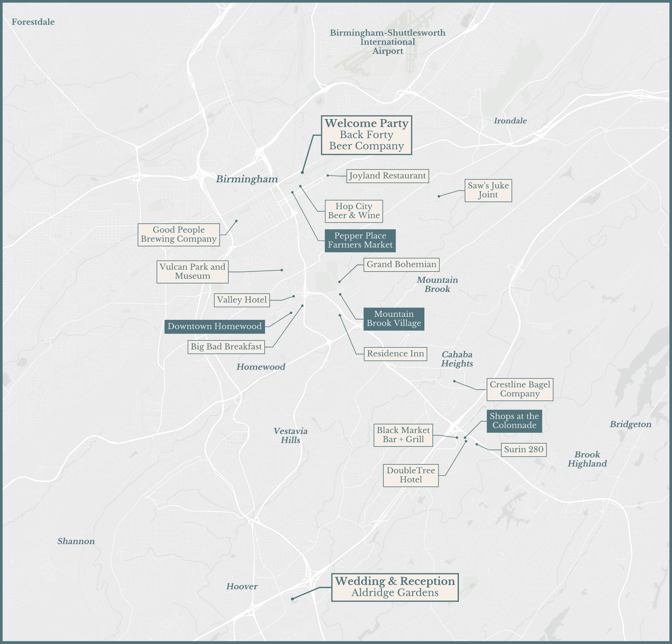Select the Downtown Homewood label
Viewport: 672px width, 644px height.
(215, 327)
